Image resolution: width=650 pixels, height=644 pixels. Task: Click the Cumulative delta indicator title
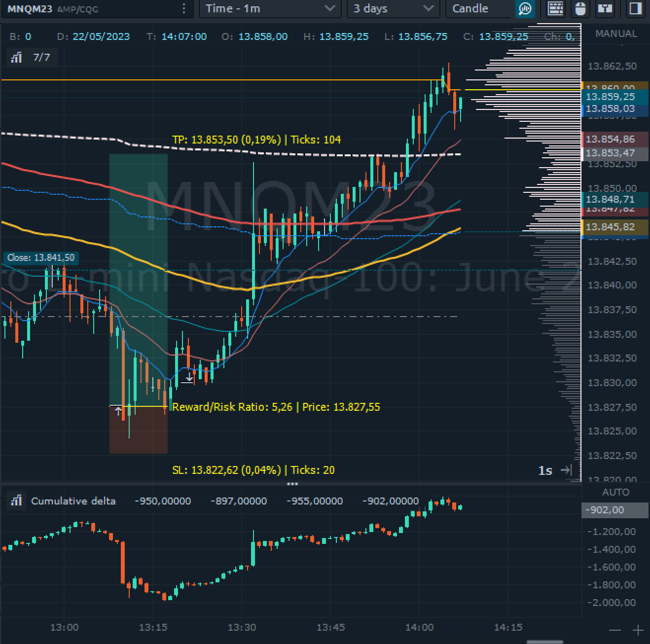coord(73,501)
